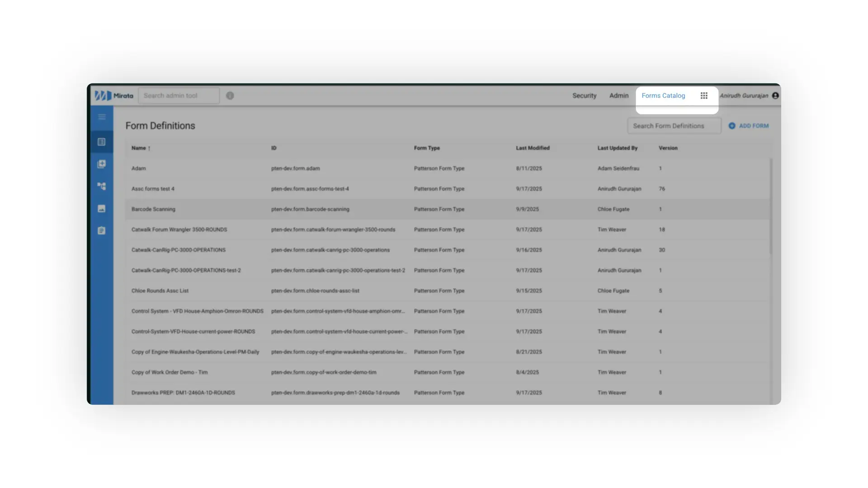This screenshot has height=488, width=868.
Task: Open the Admin menu item
Action: pyautogui.click(x=618, y=95)
